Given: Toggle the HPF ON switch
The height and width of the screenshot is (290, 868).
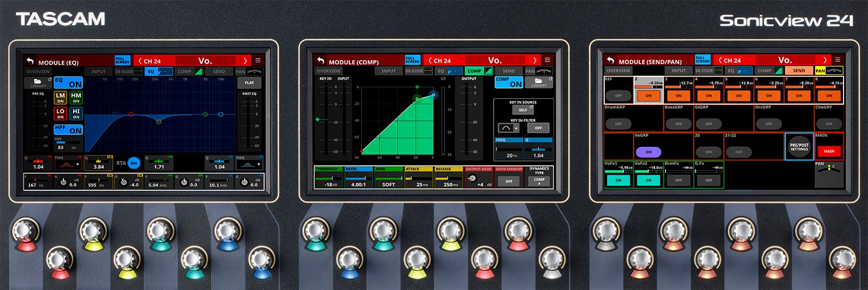Looking at the screenshot, I should pyautogui.click(x=68, y=130).
